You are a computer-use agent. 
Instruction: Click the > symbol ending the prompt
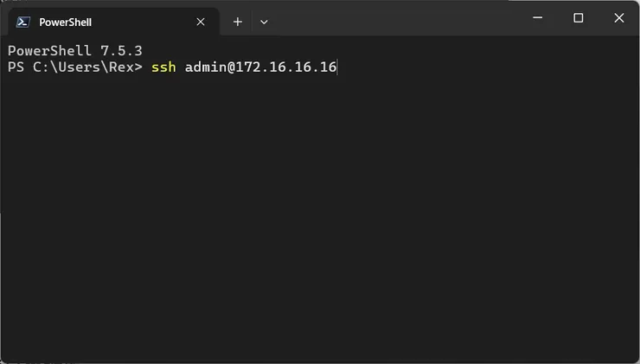[x=138, y=67]
